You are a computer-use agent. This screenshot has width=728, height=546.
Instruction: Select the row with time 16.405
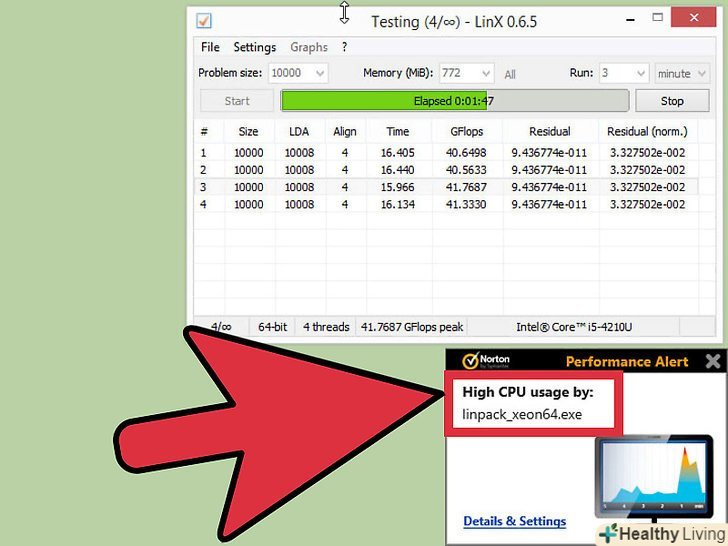(x=446, y=153)
